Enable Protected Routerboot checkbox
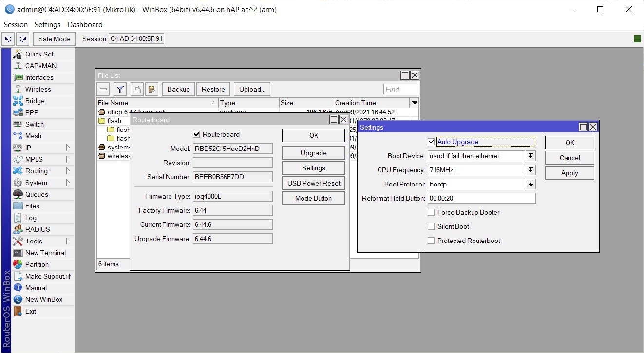Image resolution: width=644 pixels, height=353 pixels. tap(431, 241)
